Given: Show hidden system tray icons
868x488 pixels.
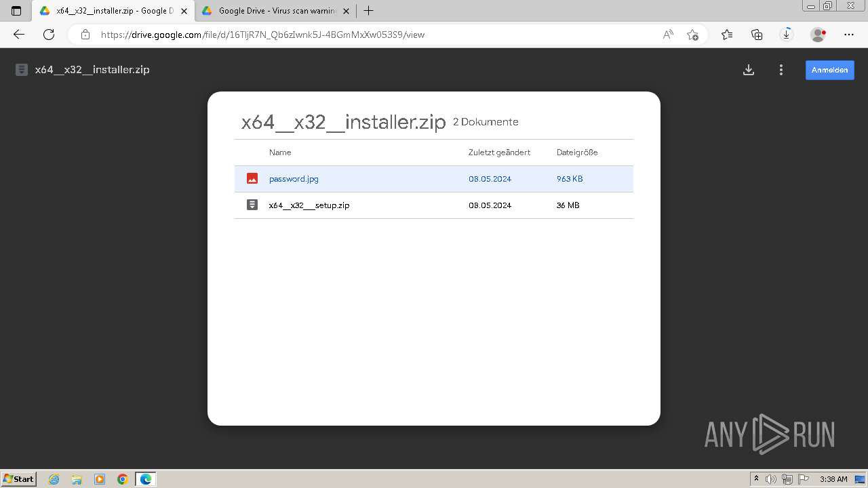Looking at the screenshot, I should 757,479.
